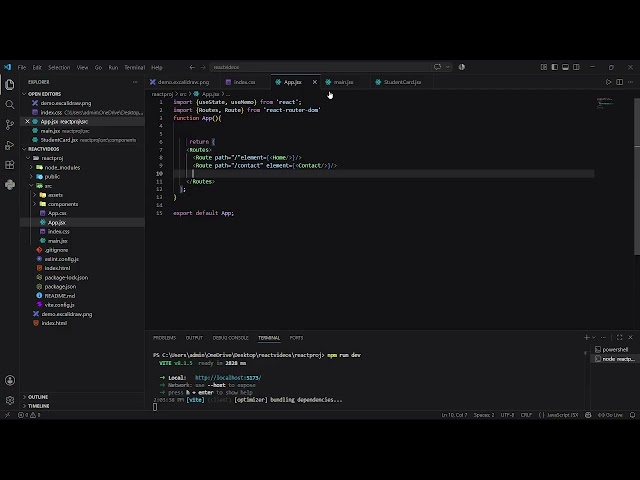Switch to the StudentCard.jsx editor tab
Screen dimensions: 640x480
tap(402, 82)
